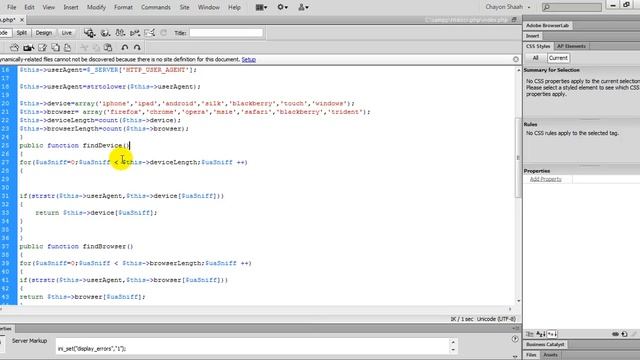The image size is (640, 360).
Task: Dismiss the info bar with its close icon
Action: click(516, 60)
